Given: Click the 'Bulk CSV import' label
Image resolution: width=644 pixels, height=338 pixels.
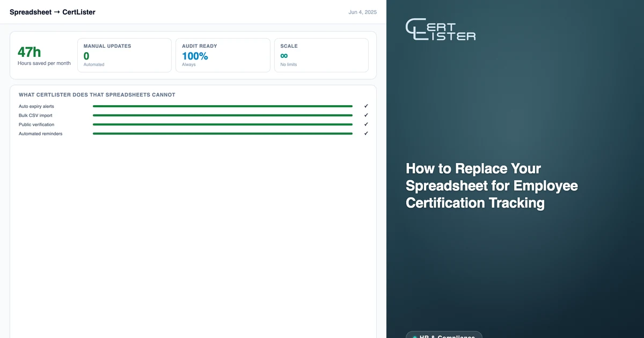Looking at the screenshot, I should click(x=35, y=115).
